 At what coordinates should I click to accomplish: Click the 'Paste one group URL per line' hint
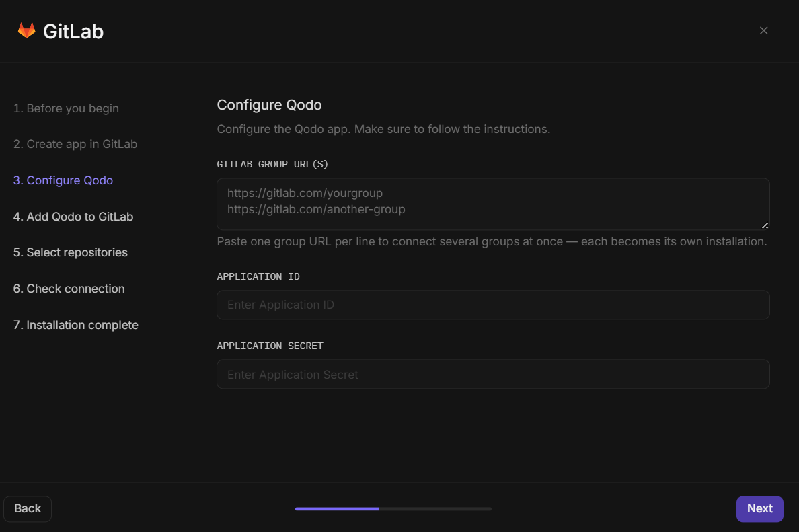click(492, 241)
